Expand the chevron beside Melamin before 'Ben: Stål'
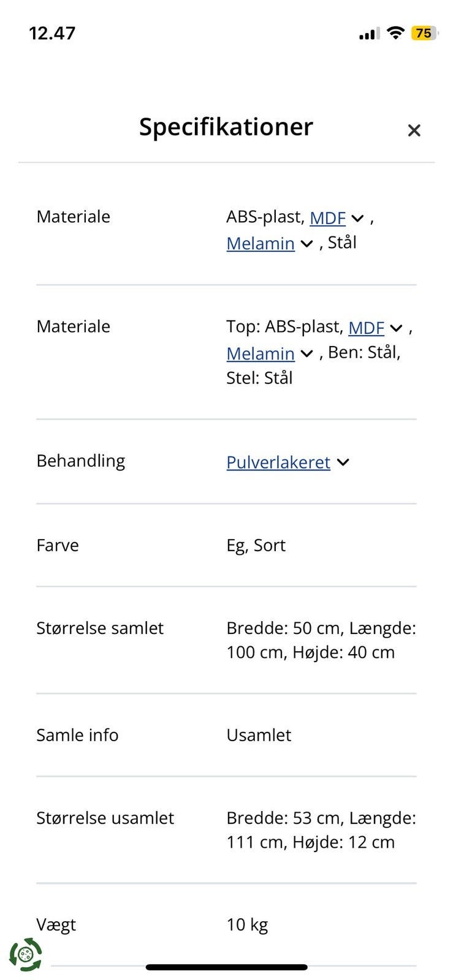 click(307, 354)
